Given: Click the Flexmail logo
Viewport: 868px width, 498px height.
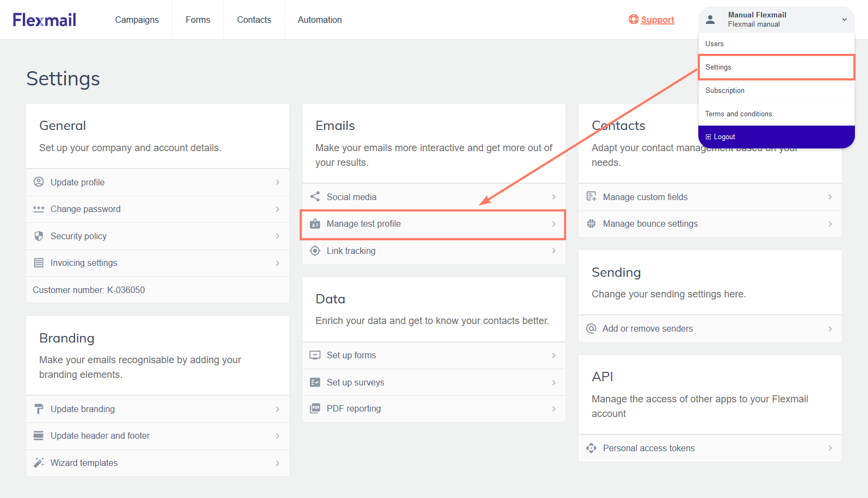Looking at the screenshot, I should tap(45, 20).
